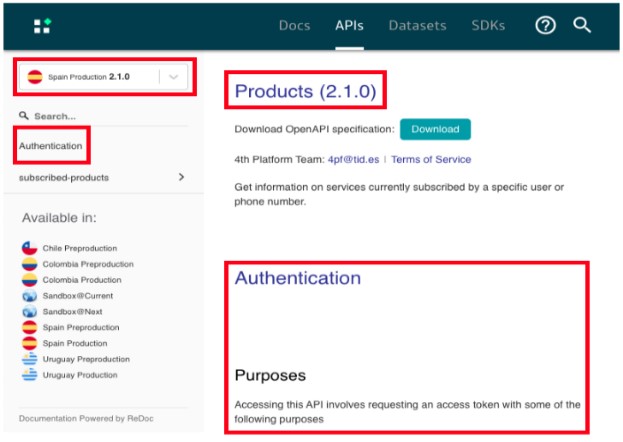Viewport: 623px width, 442px height.
Task: Click the Uruguay Preproduction flag icon
Action: click(x=29, y=359)
